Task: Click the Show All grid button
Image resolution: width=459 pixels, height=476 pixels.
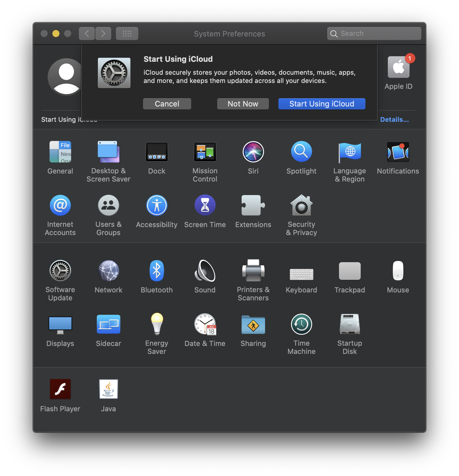Action: [x=127, y=34]
